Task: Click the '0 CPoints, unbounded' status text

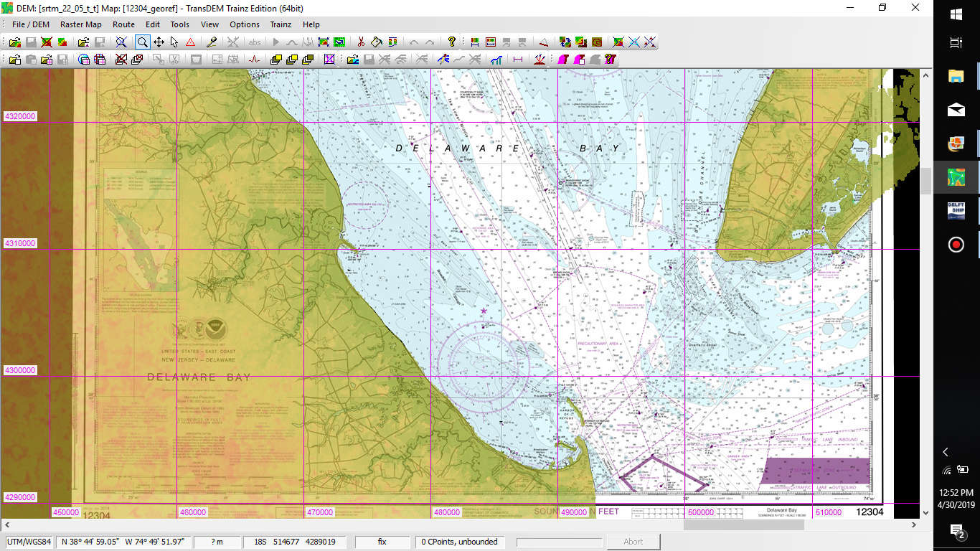Action: (x=459, y=542)
